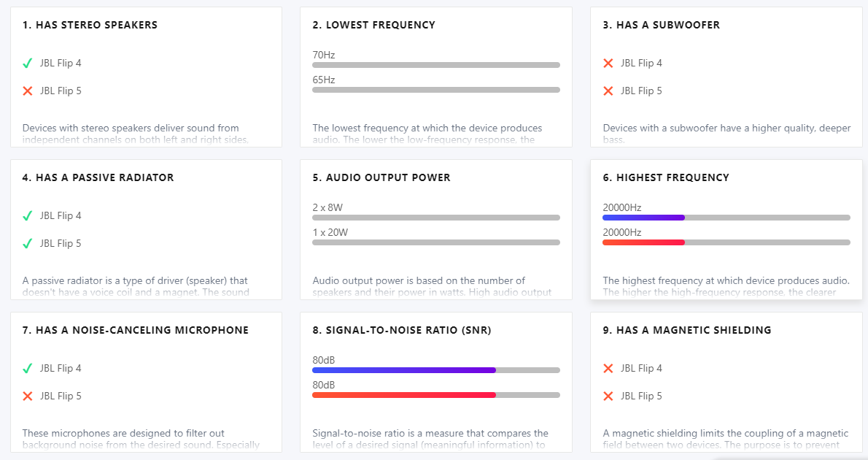Click red cross for Flip 5 subwoofer
Screen dimensions: 868x460
point(608,91)
